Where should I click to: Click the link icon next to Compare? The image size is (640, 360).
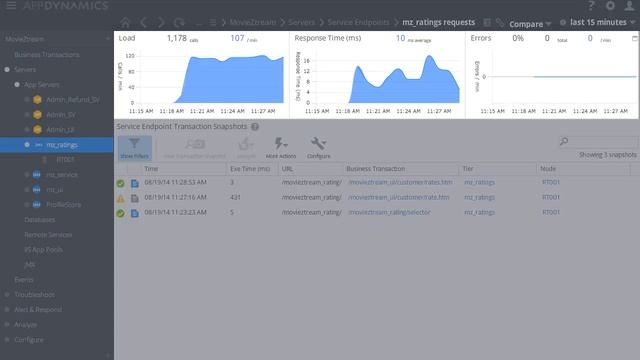click(500, 22)
